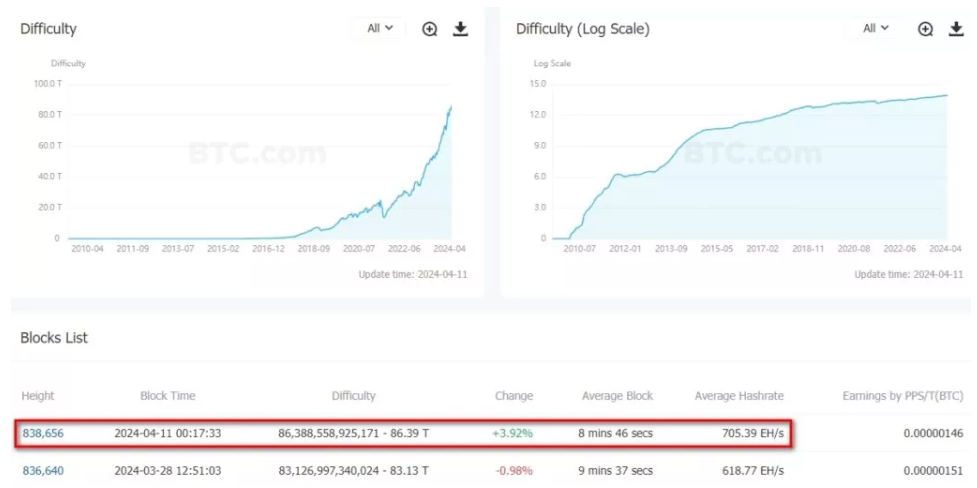This screenshot has height=488, width=977.
Task: Click the Block Time column header
Action: pyautogui.click(x=168, y=396)
